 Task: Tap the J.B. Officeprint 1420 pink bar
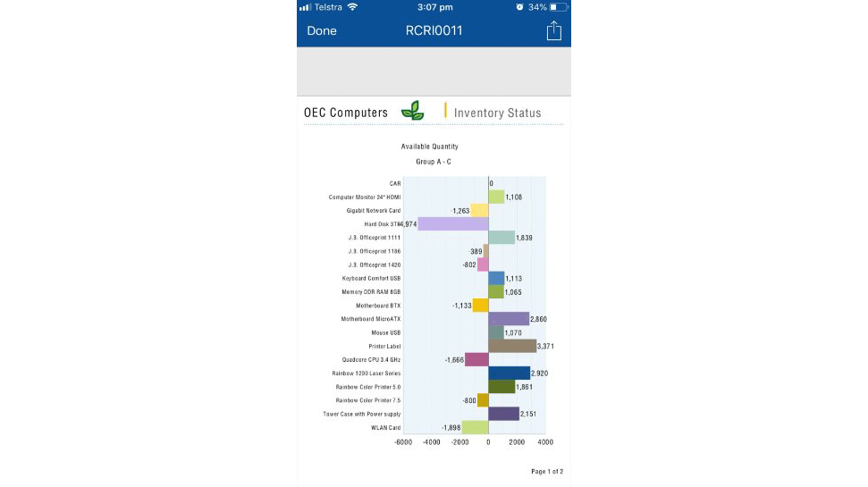tap(483, 264)
